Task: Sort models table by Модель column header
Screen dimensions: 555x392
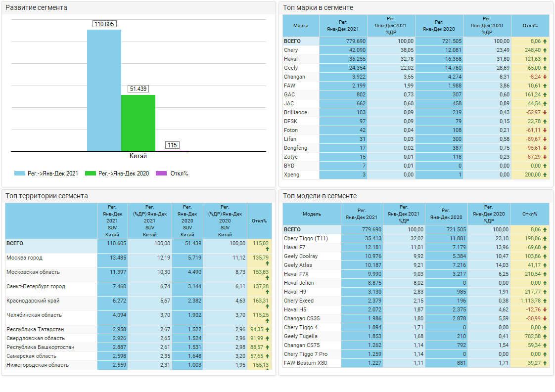Action: (x=312, y=214)
